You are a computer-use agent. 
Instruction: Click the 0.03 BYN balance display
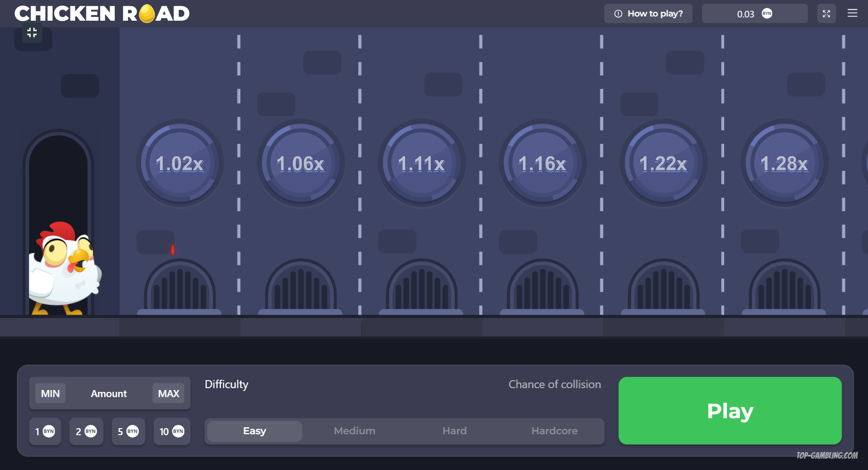(754, 14)
